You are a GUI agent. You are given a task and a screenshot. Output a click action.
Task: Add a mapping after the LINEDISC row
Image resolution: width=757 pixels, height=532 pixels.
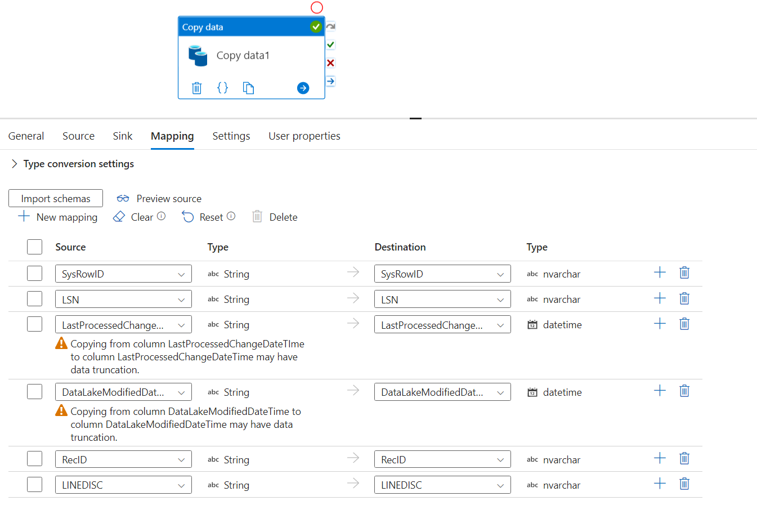click(x=660, y=484)
